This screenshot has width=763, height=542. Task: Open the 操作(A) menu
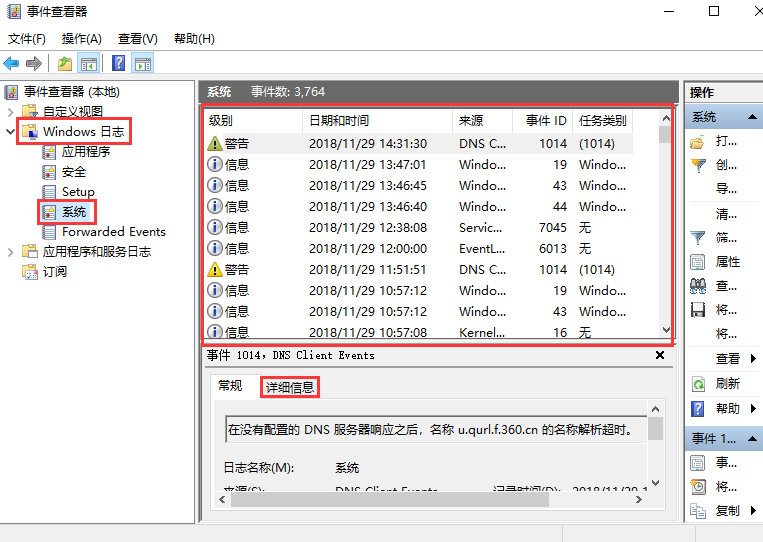tap(81, 39)
